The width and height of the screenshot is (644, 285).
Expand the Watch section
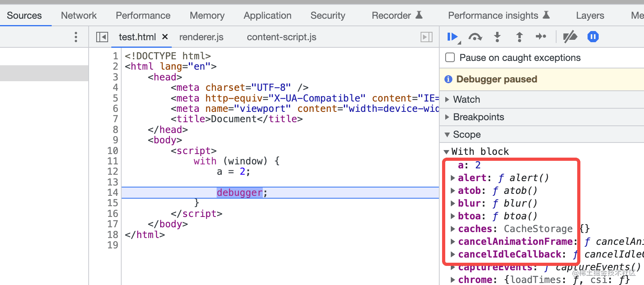coord(466,100)
